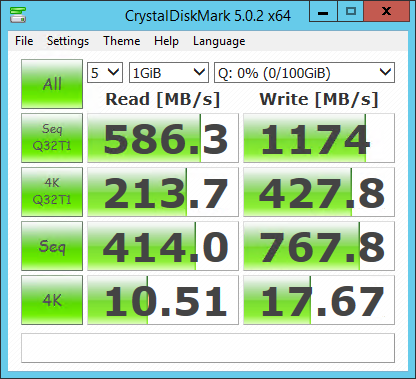Open the Language menu

tap(219, 41)
